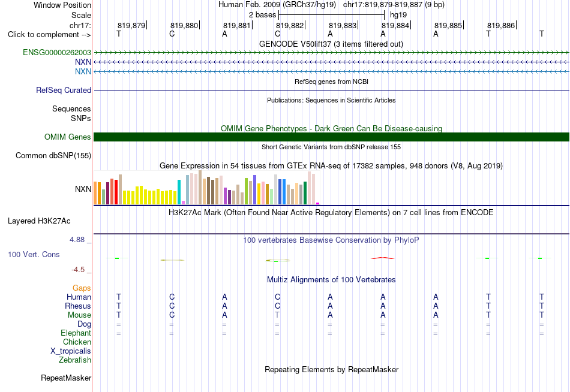Open Publications: Sequences in Scientific Articles title
570x392 pixels.
331,100
